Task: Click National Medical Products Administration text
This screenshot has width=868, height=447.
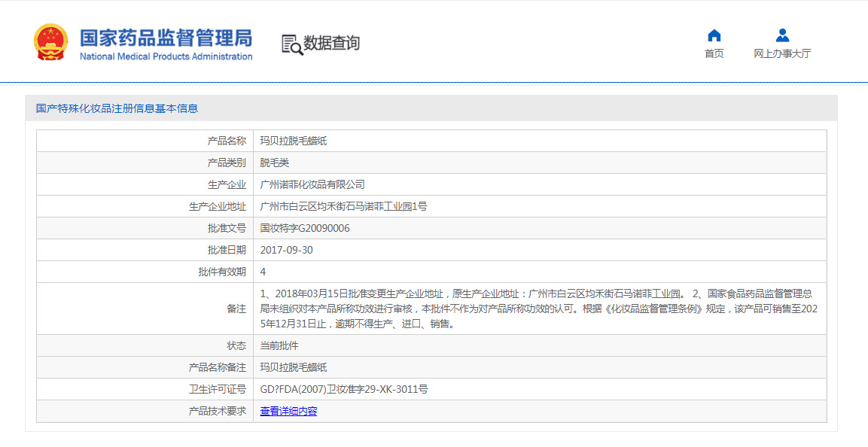Action: tap(166, 56)
